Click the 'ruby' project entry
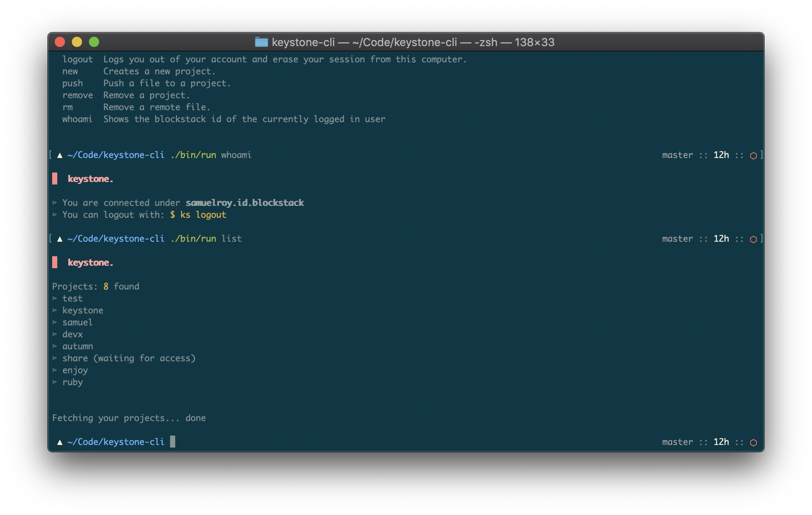 pyautogui.click(x=73, y=382)
